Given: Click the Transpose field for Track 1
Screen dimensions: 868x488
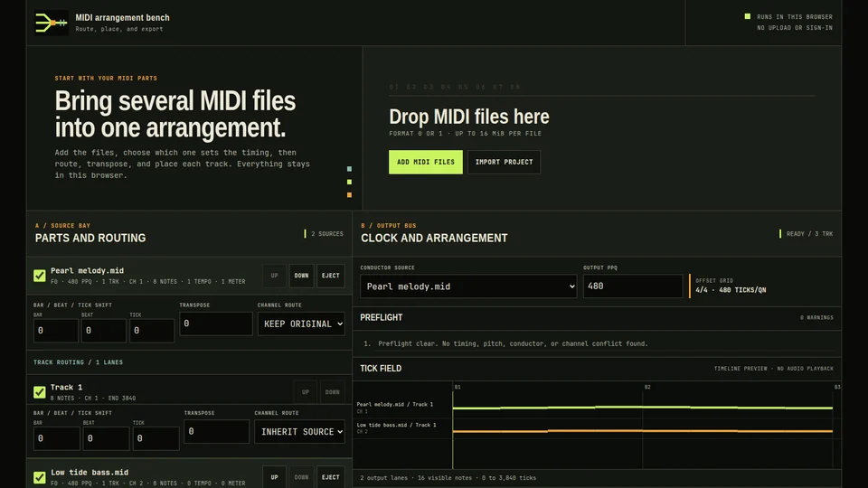Looking at the screenshot, I should click(x=216, y=431).
